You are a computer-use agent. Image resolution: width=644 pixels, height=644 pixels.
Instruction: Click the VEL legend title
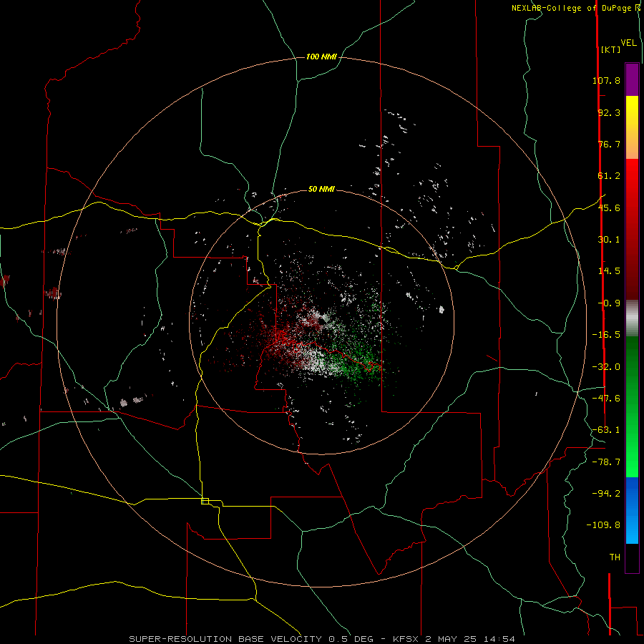coord(628,43)
